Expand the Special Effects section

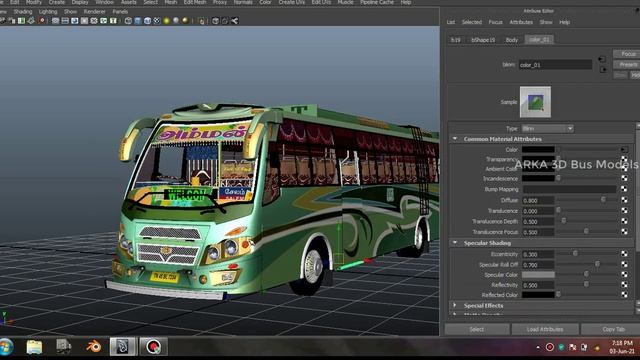point(455,305)
